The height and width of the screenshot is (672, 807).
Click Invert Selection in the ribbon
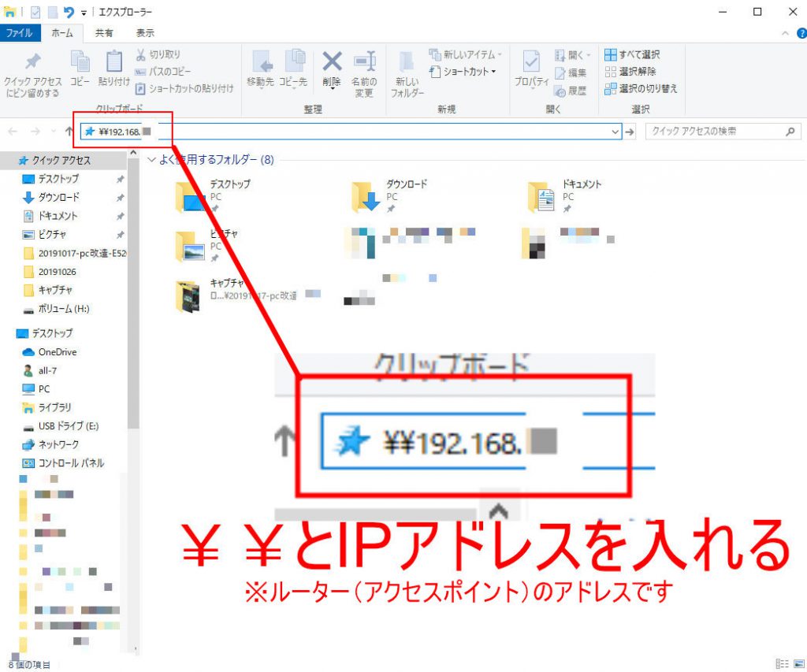(641, 88)
